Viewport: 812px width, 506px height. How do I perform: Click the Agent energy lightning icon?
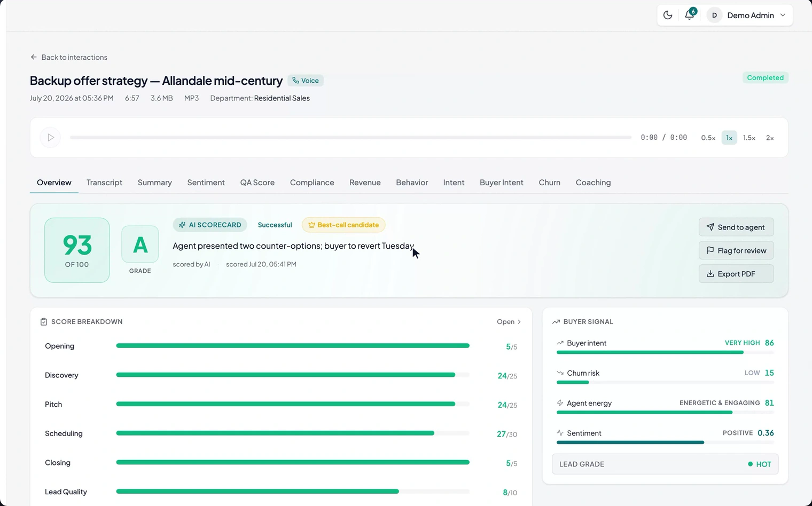click(560, 403)
